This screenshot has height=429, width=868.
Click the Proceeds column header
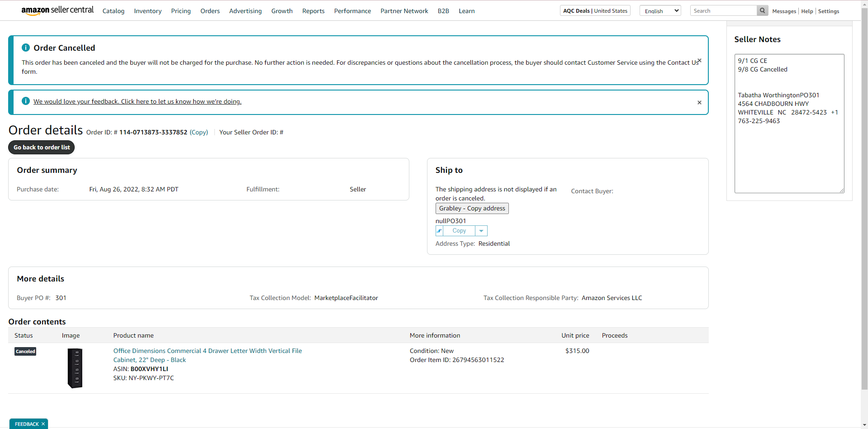click(x=615, y=335)
